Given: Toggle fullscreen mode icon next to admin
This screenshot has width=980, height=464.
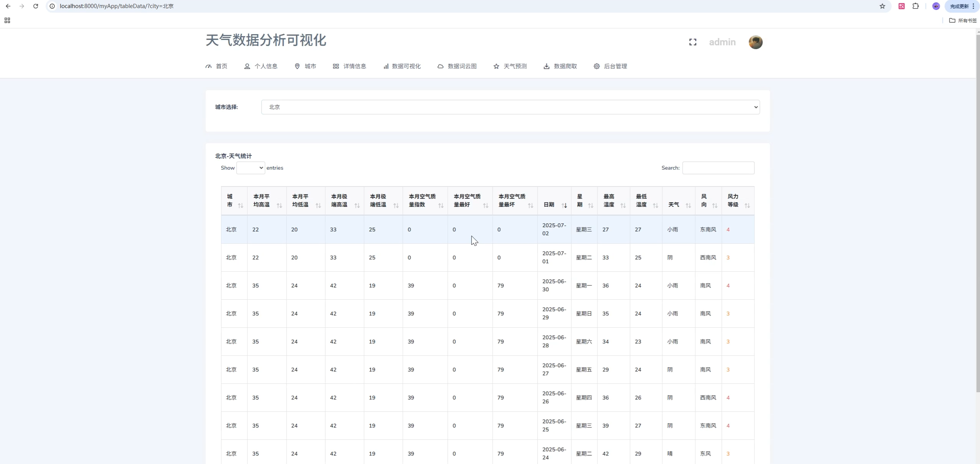Looking at the screenshot, I should point(693,42).
